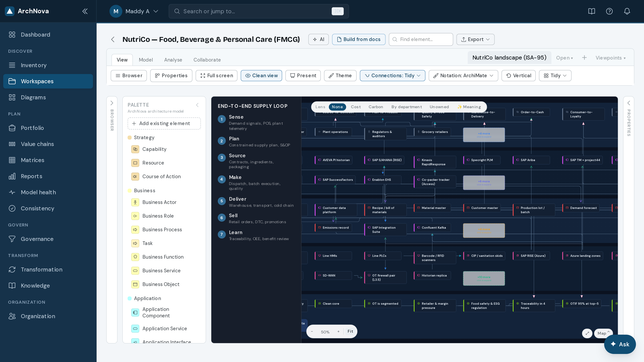This screenshot has width=644, height=362.
Task: Expand the Browser side panel chevron
Action: coord(112,103)
